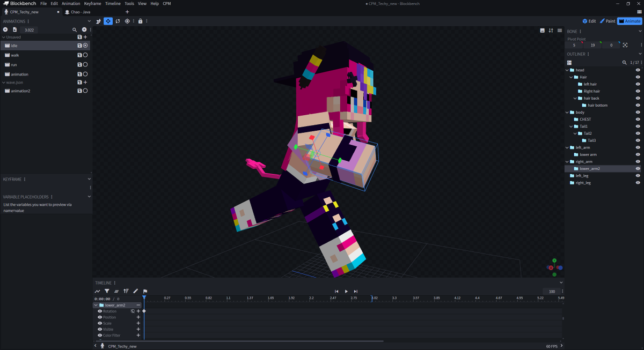
Task: Add a new animation under Unsaved
Action: [x=85, y=37]
